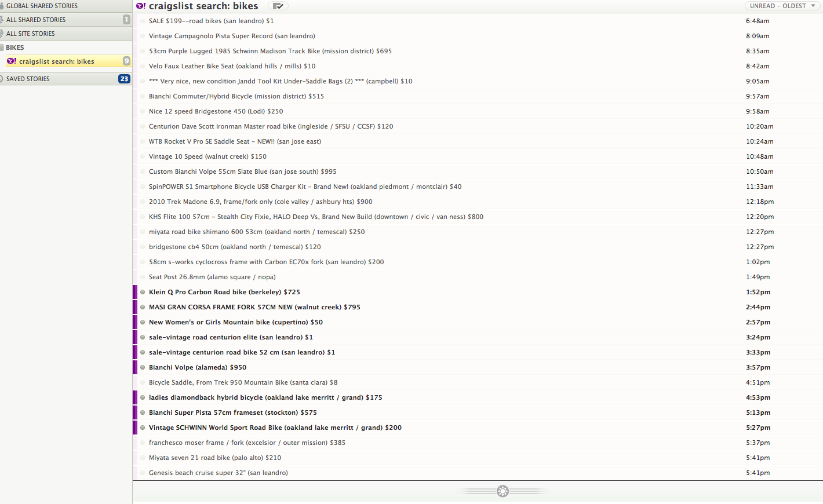
Task: Click the unread count badge 9 in sidebar
Action: (126, 61)
